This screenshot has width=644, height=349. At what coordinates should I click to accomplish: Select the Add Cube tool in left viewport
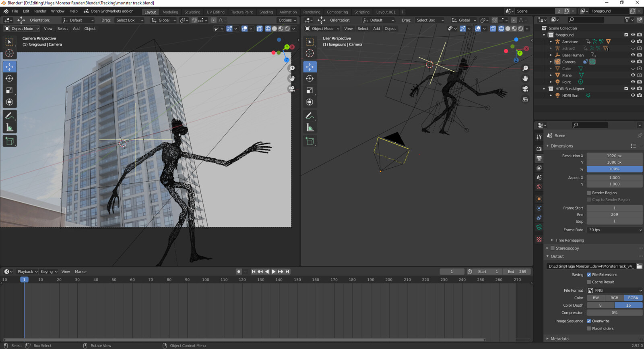[10, 141]
